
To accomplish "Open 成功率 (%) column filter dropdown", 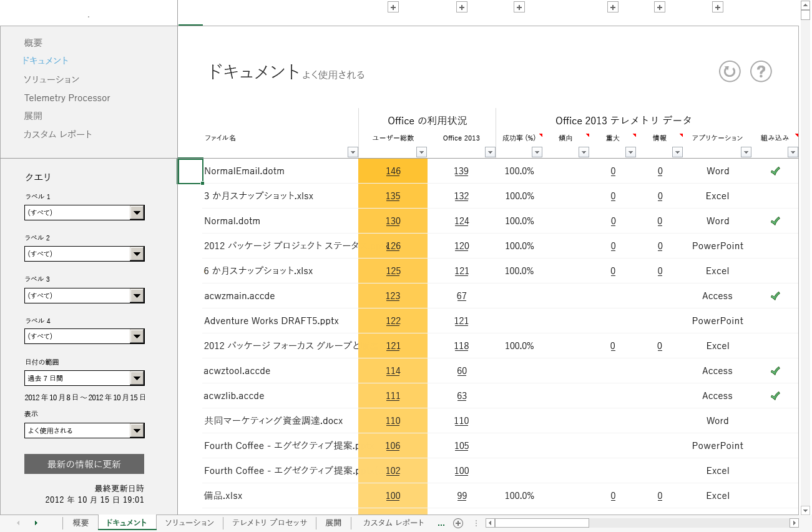I will point(537,152).
